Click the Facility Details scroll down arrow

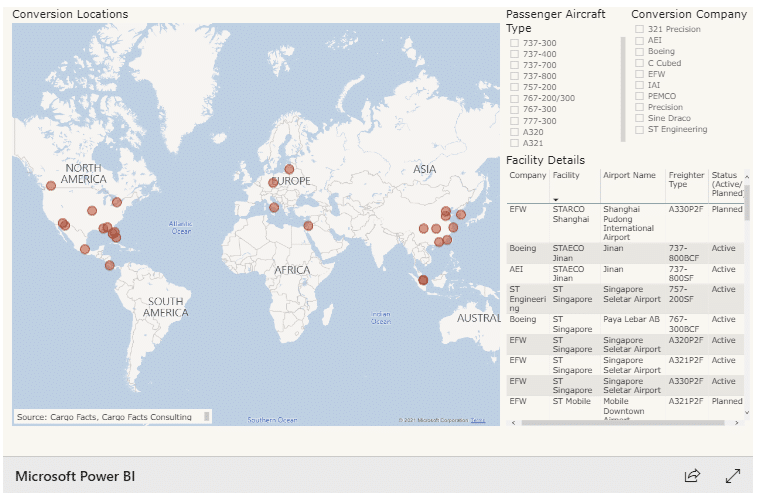pos(747,412)
